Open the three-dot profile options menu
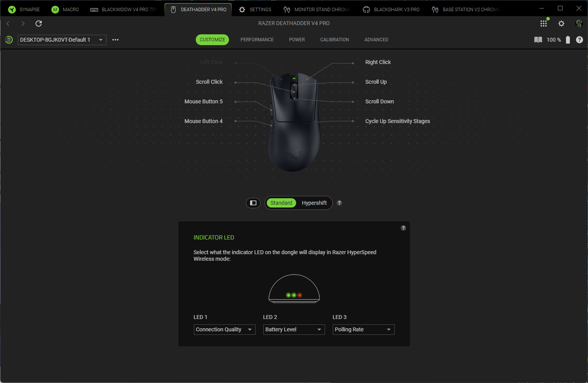 pyautogui.click(x=115, y=40)
